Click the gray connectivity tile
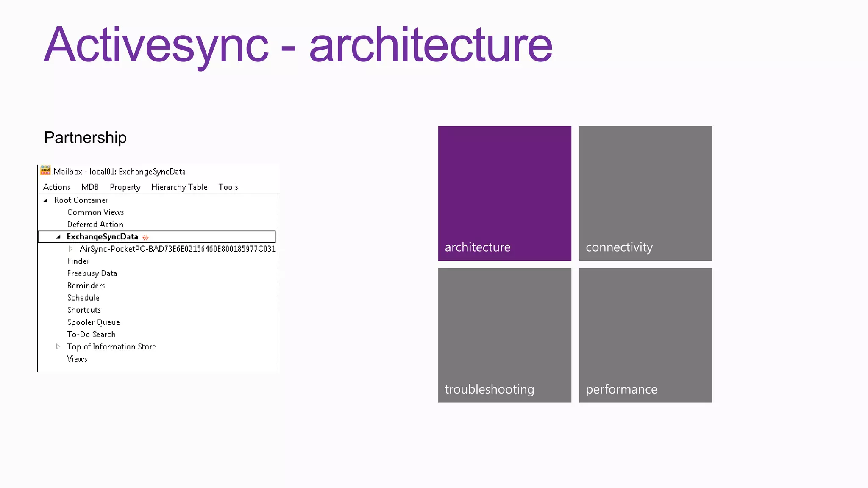 point(645,193)
